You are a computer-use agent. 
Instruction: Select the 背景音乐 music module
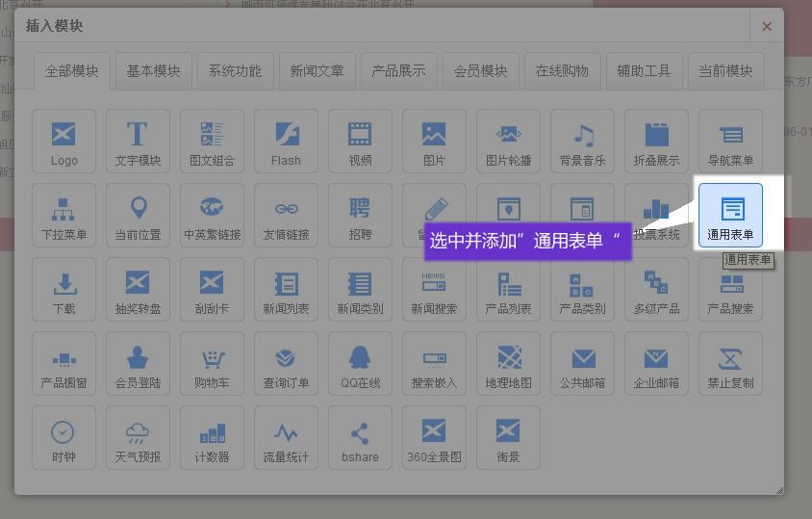582,141
